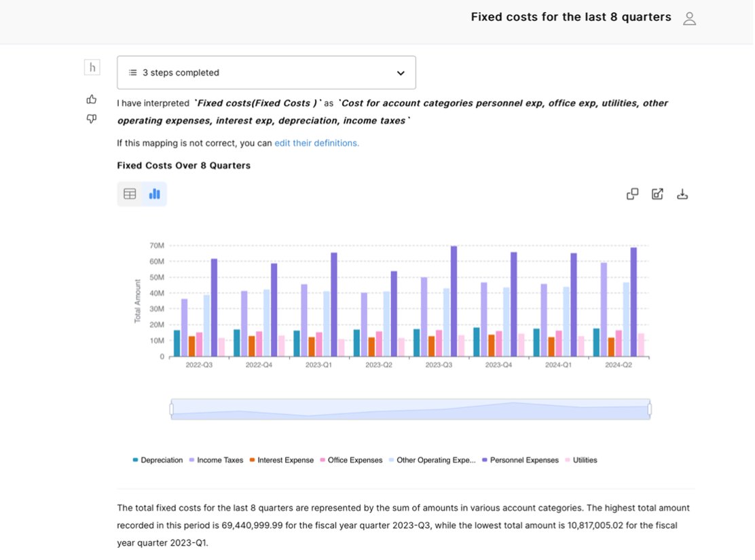Image resolution: width=755 pixels, height=560 pixels.
Task: Toggle the Utilities legend entry
Action: point(581,460)
